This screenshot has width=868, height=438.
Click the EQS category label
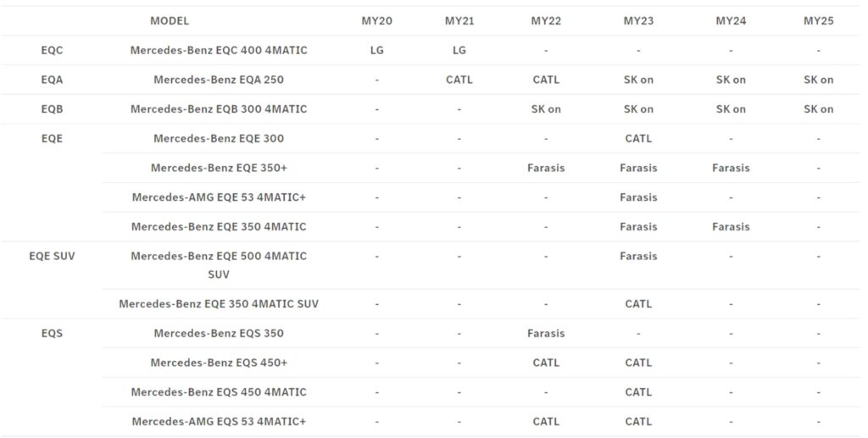(x=52, y=334)
